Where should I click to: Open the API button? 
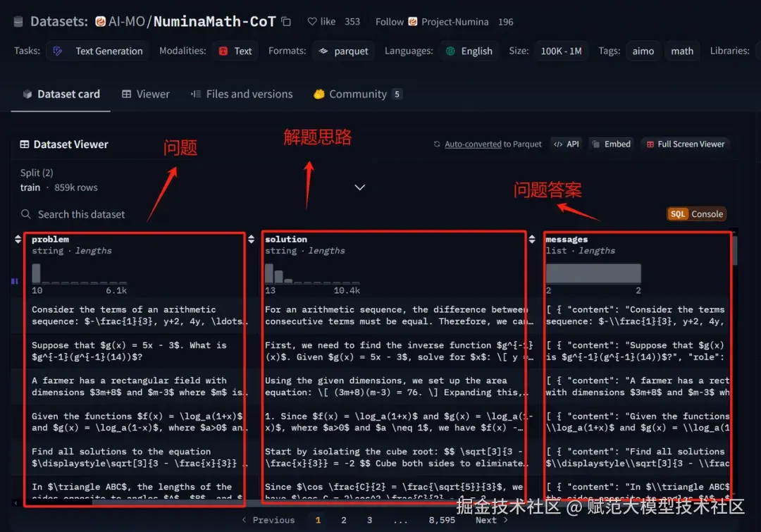click(x=567, y=144)
